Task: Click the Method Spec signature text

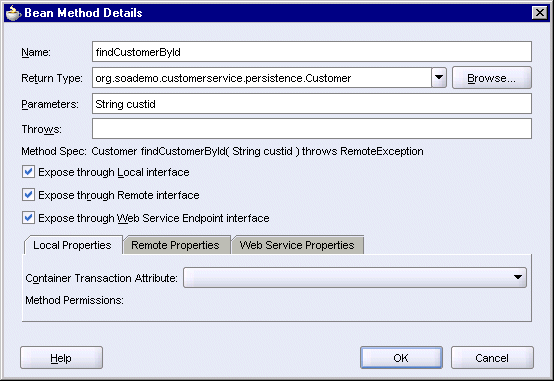Action: click(x=257, y=151)
